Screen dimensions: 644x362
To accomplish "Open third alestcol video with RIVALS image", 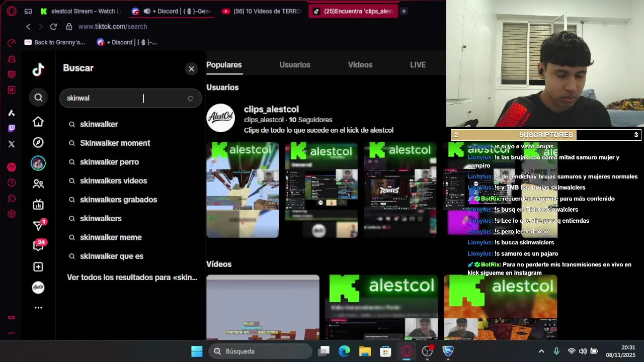I will click(400, 190).
